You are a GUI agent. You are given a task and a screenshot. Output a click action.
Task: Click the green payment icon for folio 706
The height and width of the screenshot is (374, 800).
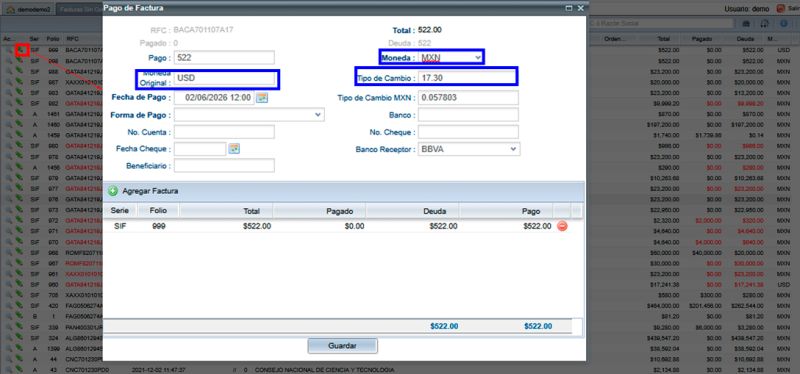coord(19,294)
